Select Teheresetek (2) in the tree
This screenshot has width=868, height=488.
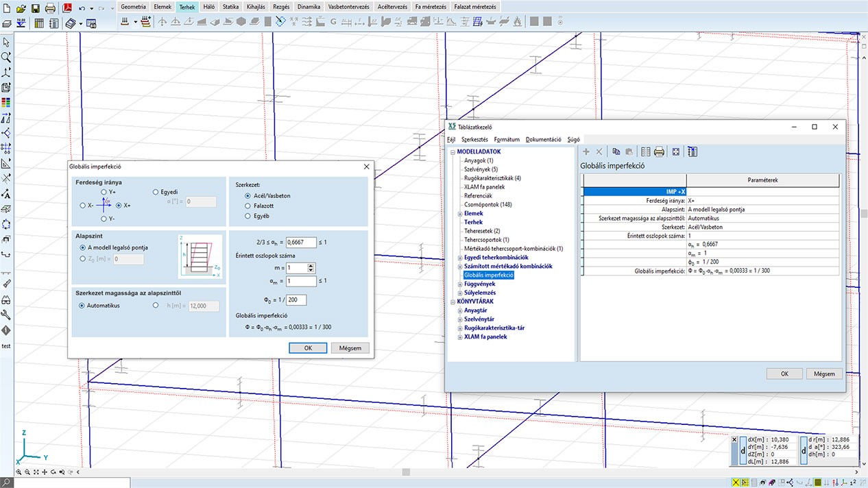point(482,231)
